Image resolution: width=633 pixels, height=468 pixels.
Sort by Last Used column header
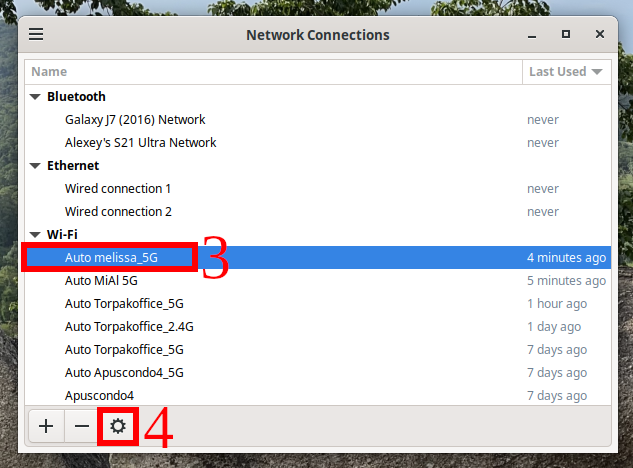pyautogui.click(x=566, y=72)
